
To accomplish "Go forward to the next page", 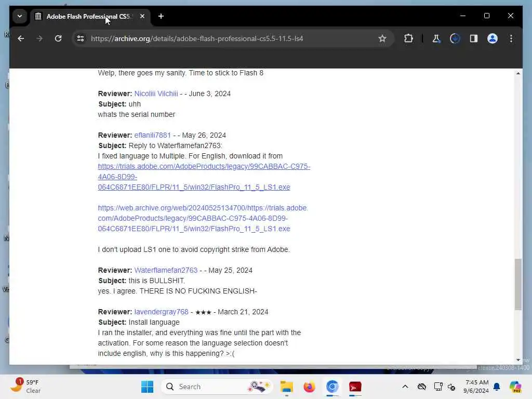I will tap(39, 38).
